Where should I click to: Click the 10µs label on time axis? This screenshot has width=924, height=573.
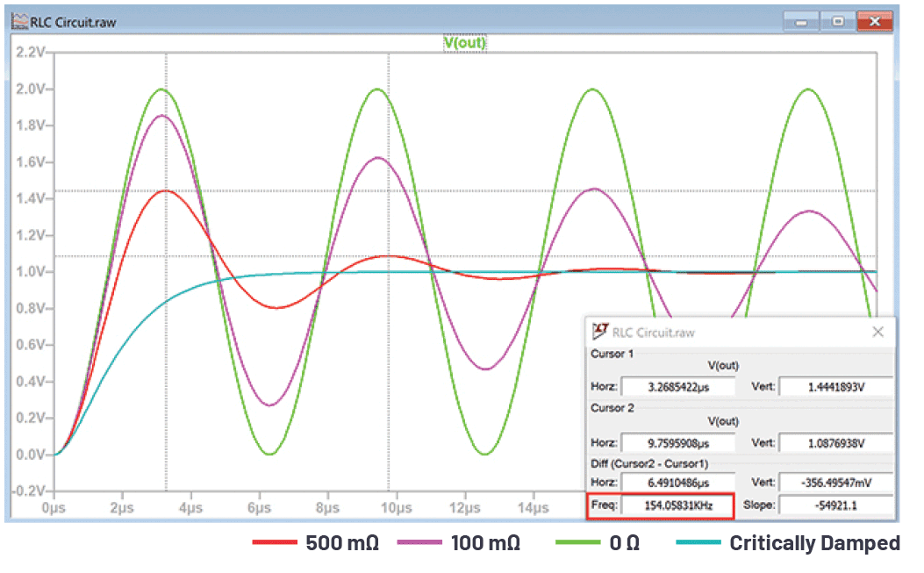click(x=397, y=507)
